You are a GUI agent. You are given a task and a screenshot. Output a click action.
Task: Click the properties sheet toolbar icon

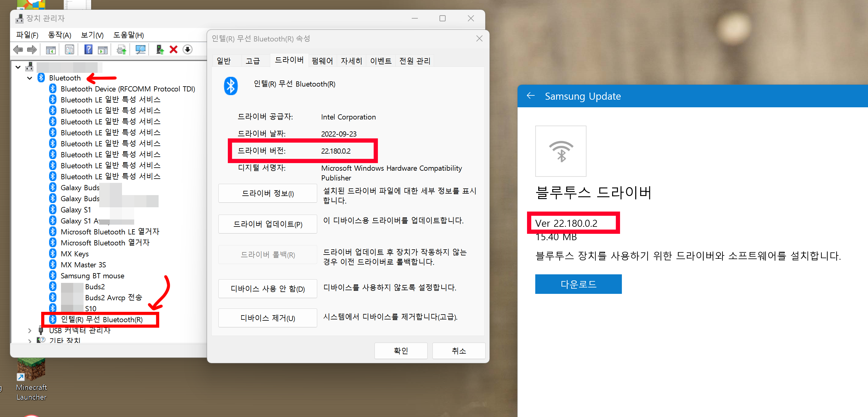[x=70, y=50]
